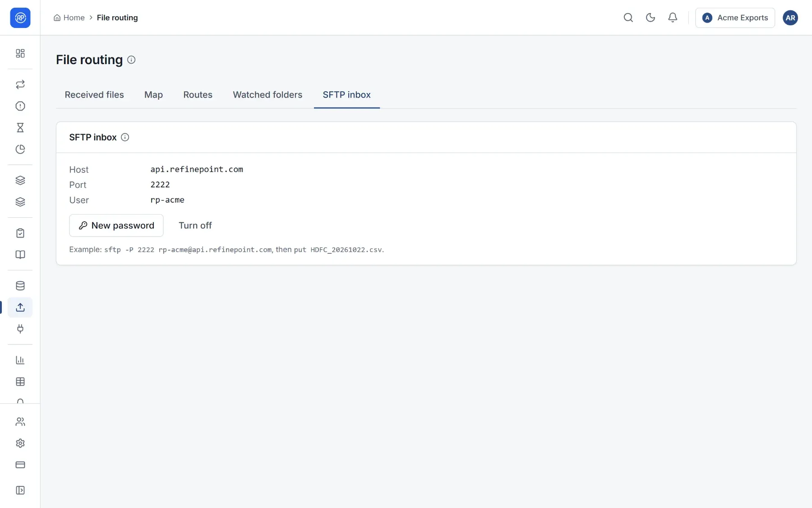The image size is (812, 508).
Task: Open the AR user avatar menu
Action: tap(790, 18)
